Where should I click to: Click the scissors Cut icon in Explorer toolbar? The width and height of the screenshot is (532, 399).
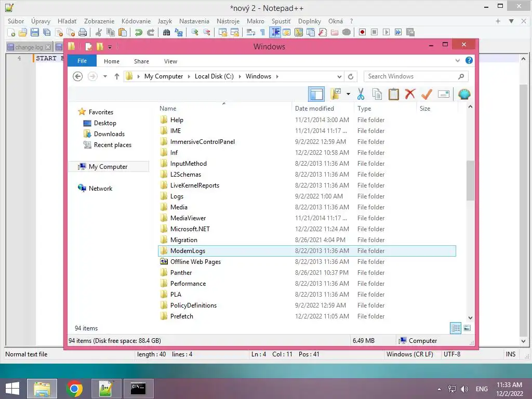[x=361, y=94]
